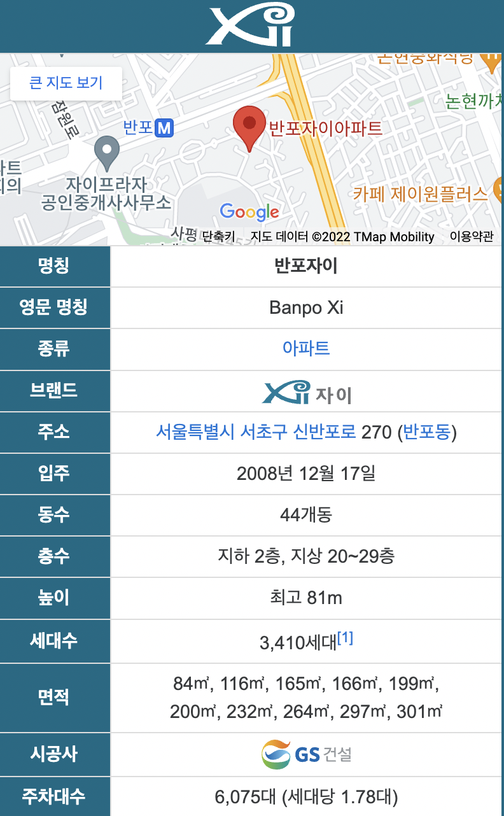Screen dimensions: 504x816
Task: Click the 반포자이 name cell
Action: [306, 266]
